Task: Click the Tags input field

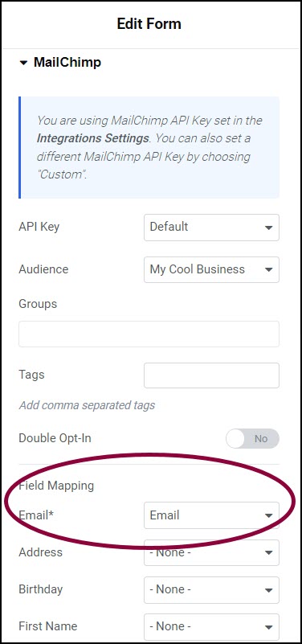Action: [211, 375]
